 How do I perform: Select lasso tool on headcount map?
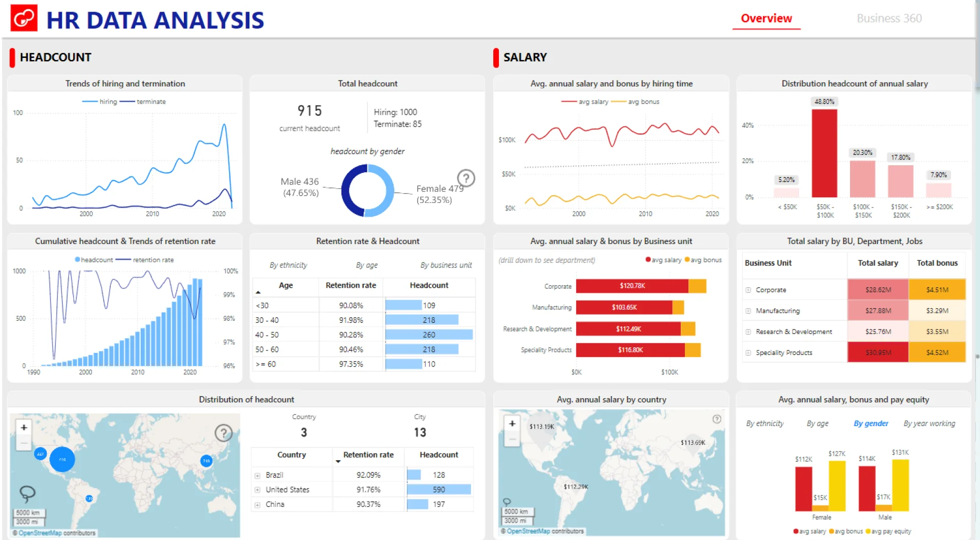pos(27,493)
